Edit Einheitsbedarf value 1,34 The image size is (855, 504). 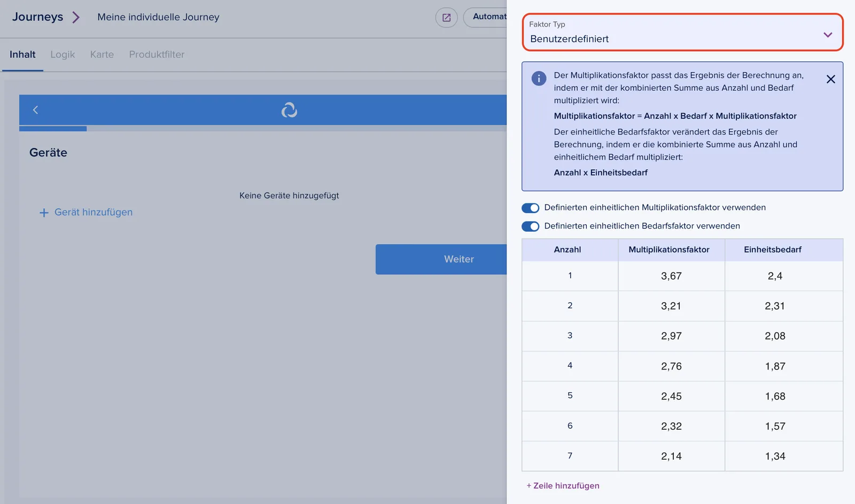pyautogui.click(x=775, y=456)
